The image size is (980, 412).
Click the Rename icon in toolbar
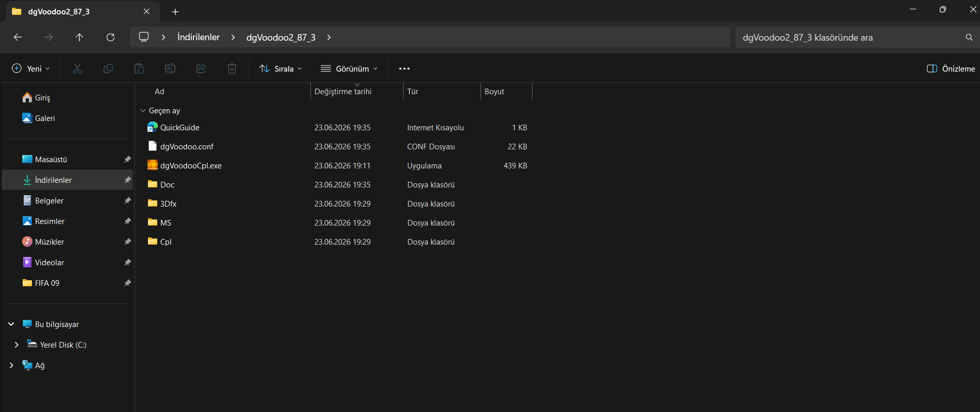point(170,68)
